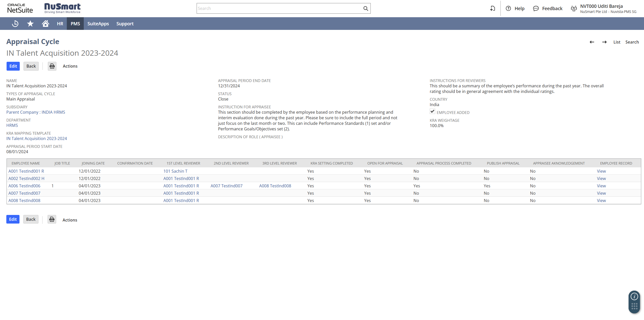The width and height of the screenshot is (644, 320).
Task: Open the PMS menu tab
Action: (75, 24)
